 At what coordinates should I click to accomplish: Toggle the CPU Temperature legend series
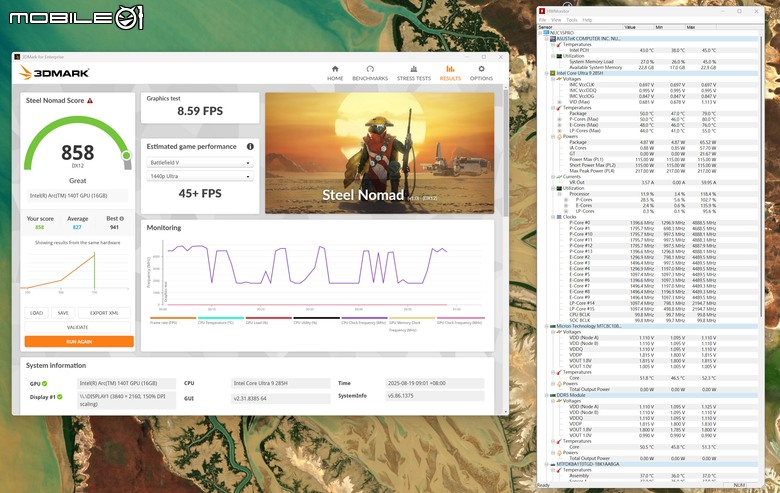pyautogui.click(x=221, y=320)
